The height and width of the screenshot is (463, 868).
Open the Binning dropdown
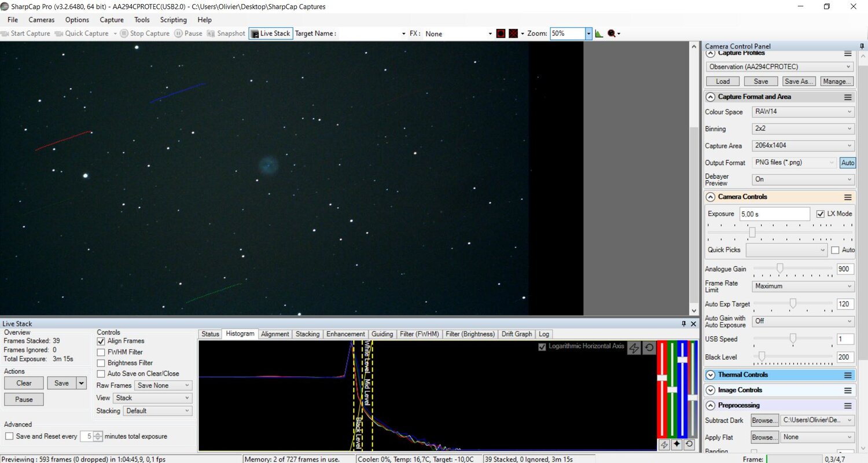[803, 129]
